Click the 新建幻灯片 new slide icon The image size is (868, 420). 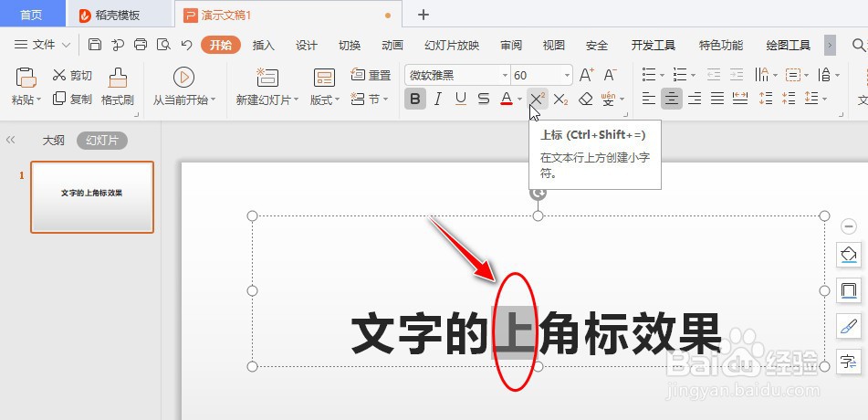[267, 78]
